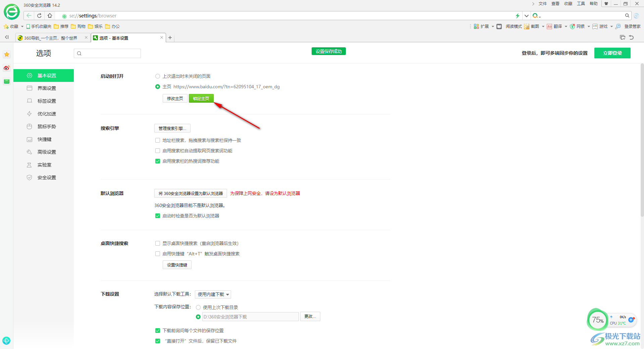Select 上次退出时未关闭的页面 radio option
The image size is (644, 349).
click(x=157, y=76)
